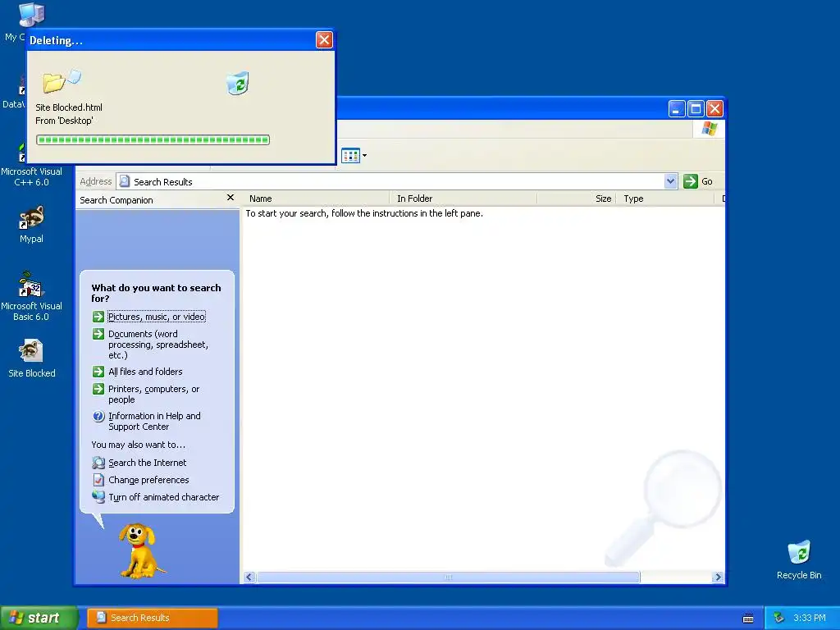840x630 pixels.
Task: Select the Site Blocked desktop icon
Action: tap(31, 358)
